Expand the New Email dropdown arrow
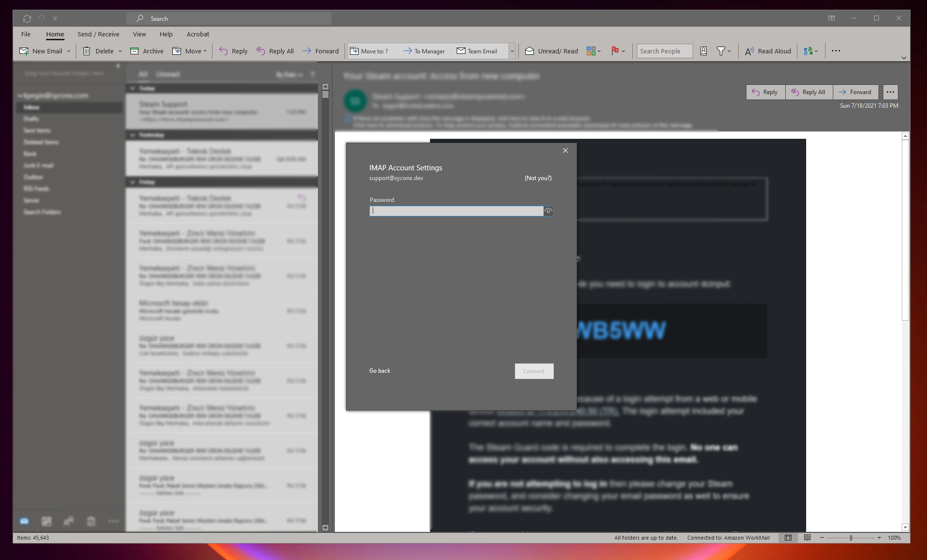The image size is (927, 560). (x=68, y=51)
